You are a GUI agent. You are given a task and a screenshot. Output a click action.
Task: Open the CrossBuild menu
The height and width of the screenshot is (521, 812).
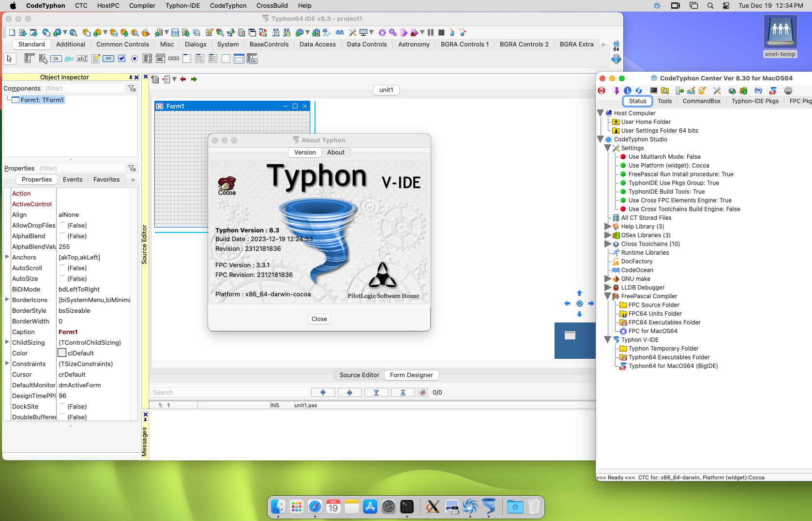pyautogui.click(x=272, y=5)
